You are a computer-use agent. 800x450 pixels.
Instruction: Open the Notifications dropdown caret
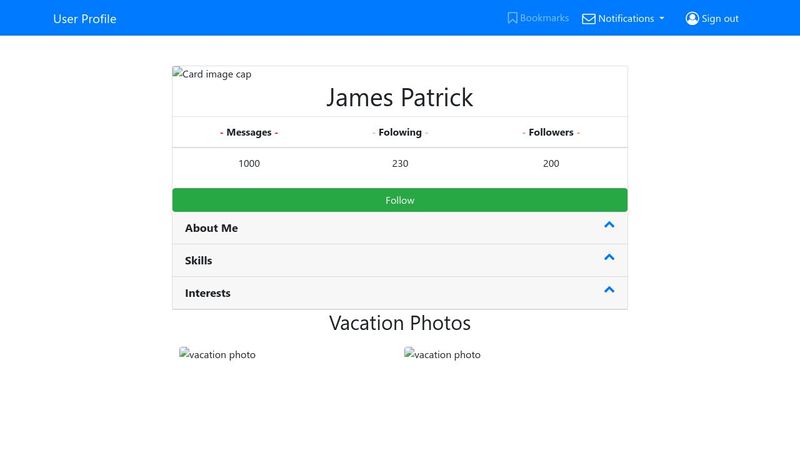(x=662, y=18)
